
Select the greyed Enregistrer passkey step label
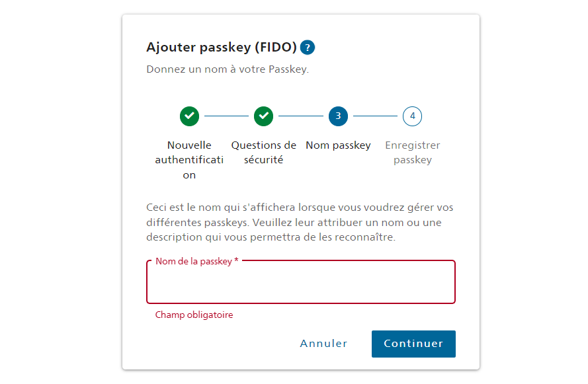click(413, 153)
